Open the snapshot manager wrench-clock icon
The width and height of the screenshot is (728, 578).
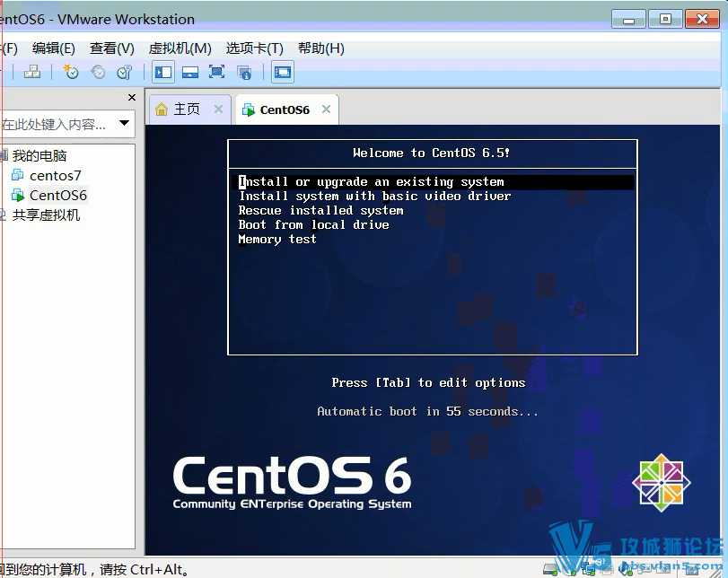(x=125, y=72)
